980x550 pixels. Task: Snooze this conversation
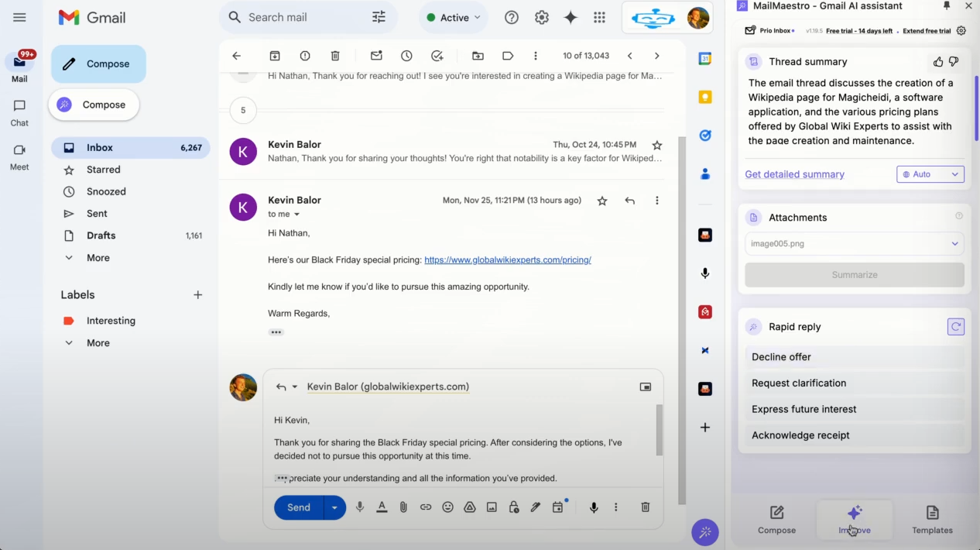coord(406,56)
